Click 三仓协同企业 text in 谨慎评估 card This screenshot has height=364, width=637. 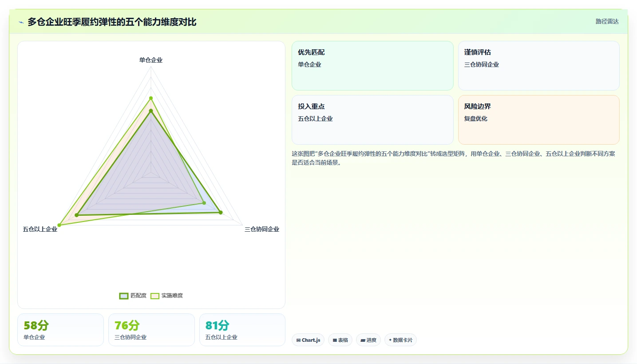482,64
